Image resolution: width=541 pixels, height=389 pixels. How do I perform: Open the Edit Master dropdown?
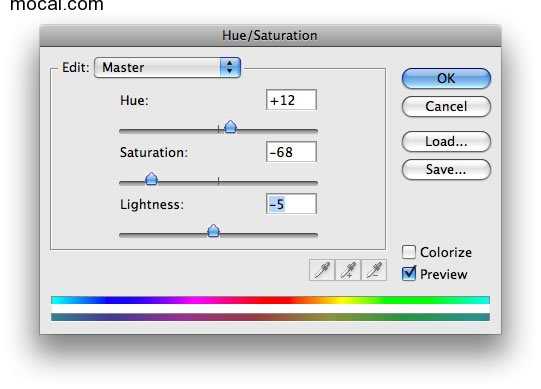[167, 67]
